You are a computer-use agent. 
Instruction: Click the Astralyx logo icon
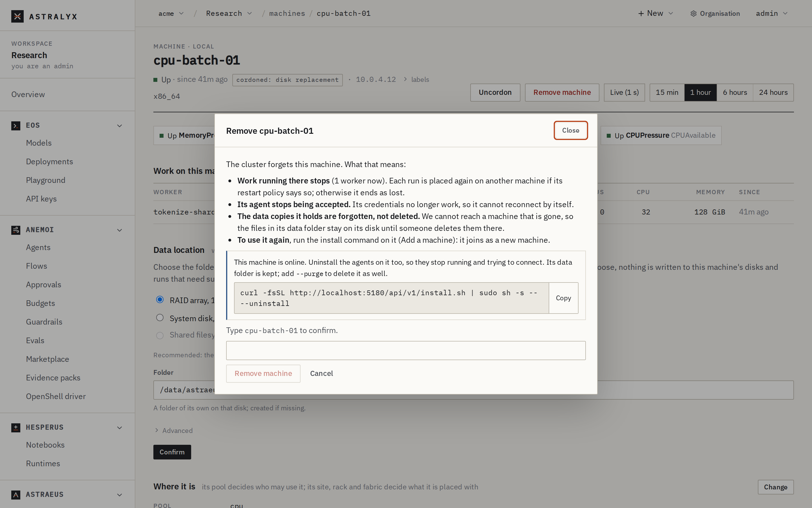[17, 16]
